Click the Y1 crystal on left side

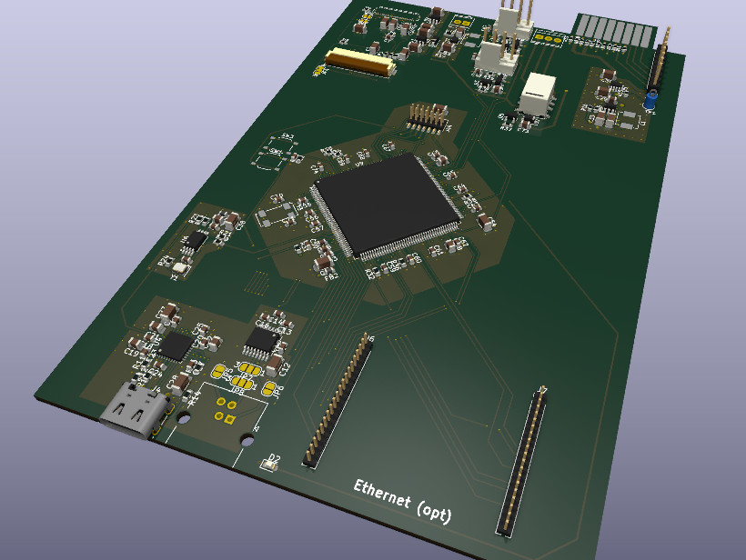click(180, 267)
